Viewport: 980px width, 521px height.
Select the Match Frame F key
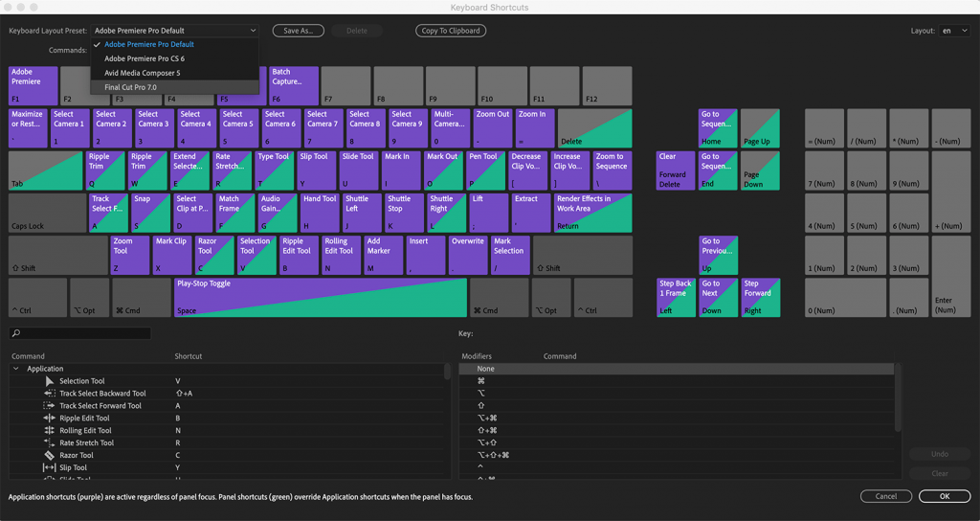235,213
